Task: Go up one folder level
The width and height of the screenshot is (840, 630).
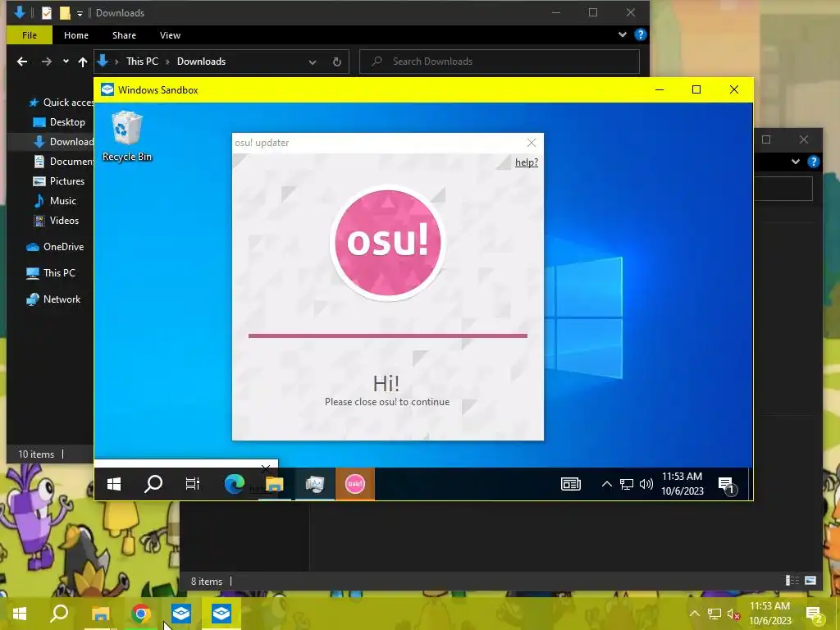Action: point(83,62)
